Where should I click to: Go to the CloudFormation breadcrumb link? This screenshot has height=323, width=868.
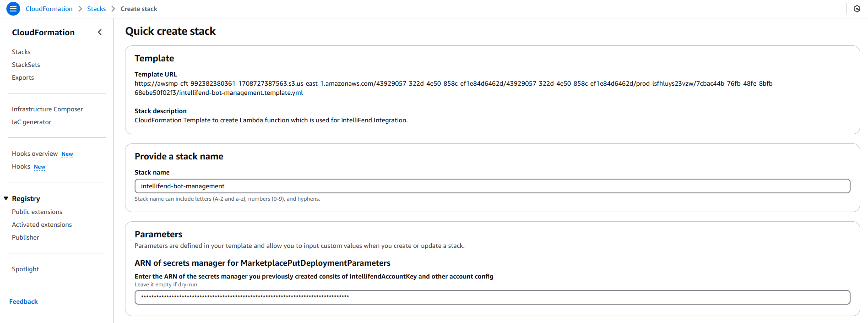pos(49,9)
